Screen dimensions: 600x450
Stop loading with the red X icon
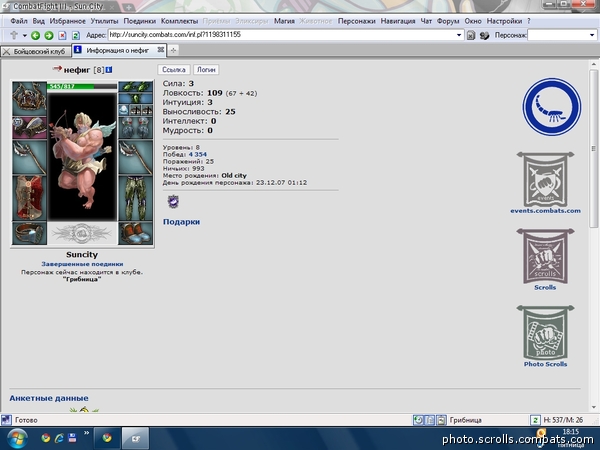pyautogui.click(x=62, y=36)
